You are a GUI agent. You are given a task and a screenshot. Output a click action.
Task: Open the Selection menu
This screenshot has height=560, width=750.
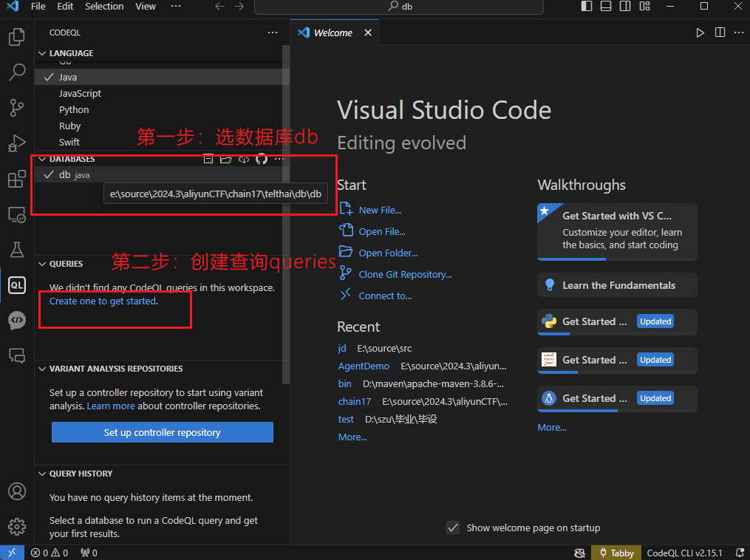pos(104,6)
